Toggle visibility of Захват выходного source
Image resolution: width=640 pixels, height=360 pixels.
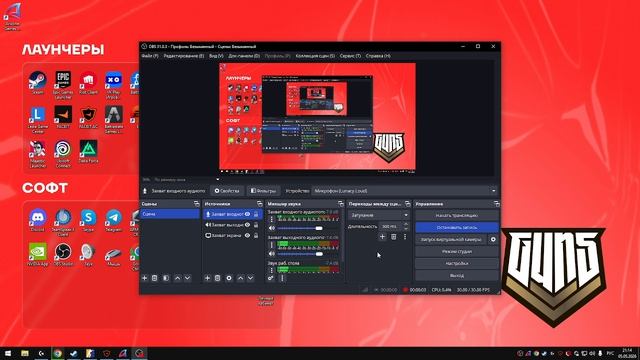point(247,225)
